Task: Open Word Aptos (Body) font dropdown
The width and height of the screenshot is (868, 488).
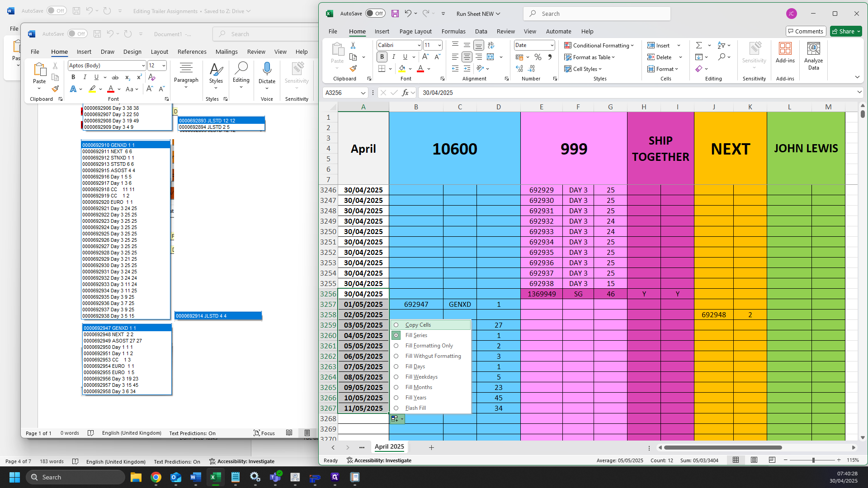Action: pos(143,66)
